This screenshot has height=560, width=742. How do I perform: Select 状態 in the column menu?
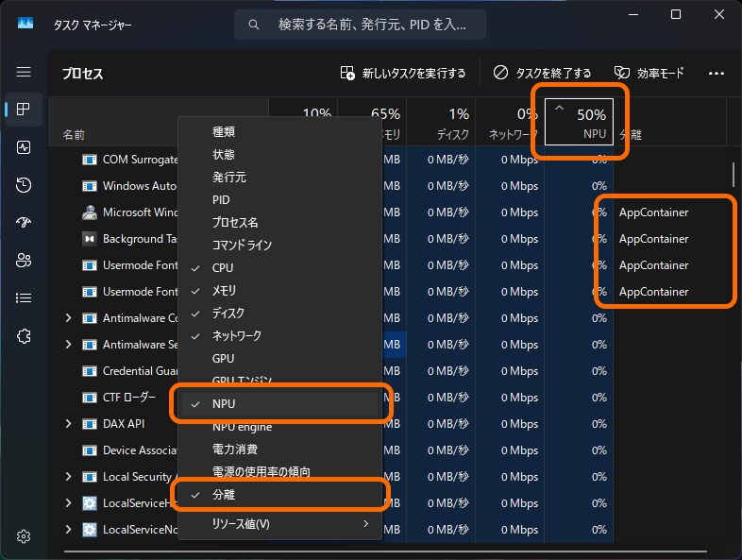click(x=279, y=154)
